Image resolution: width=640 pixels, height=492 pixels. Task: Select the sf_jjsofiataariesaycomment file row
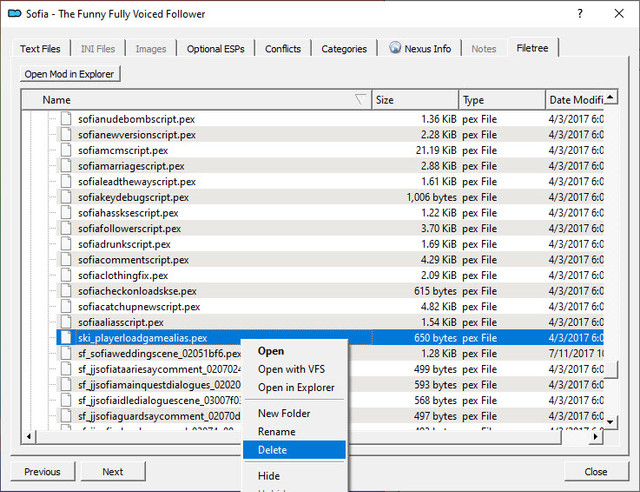(160, 369)
